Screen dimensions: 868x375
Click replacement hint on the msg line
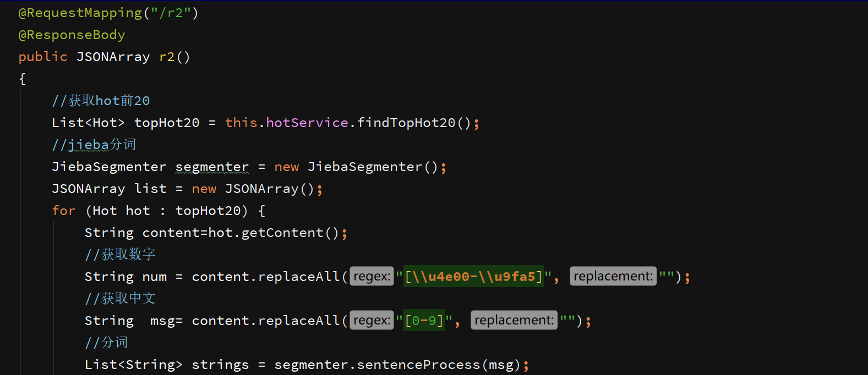click(514, 320)
